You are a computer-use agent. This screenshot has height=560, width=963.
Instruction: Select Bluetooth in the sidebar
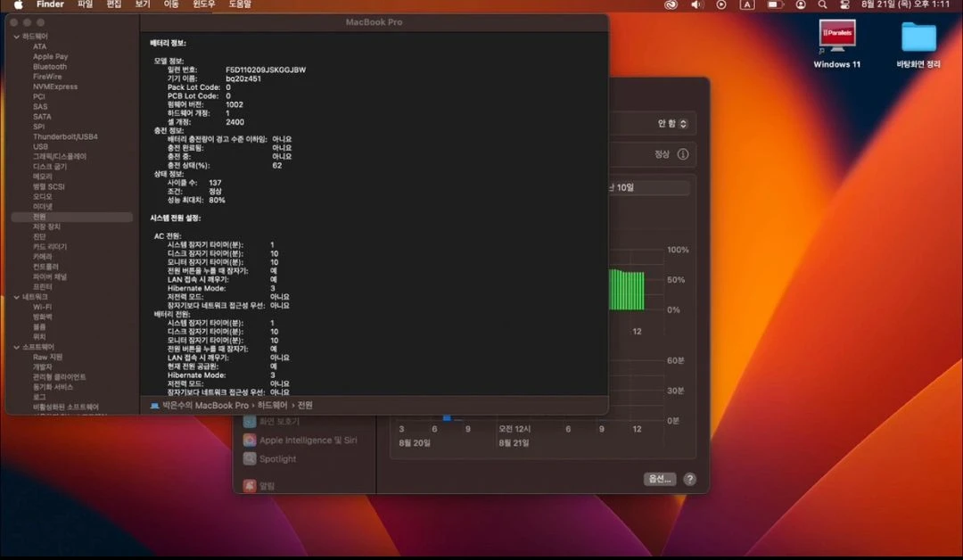(50, 66)
